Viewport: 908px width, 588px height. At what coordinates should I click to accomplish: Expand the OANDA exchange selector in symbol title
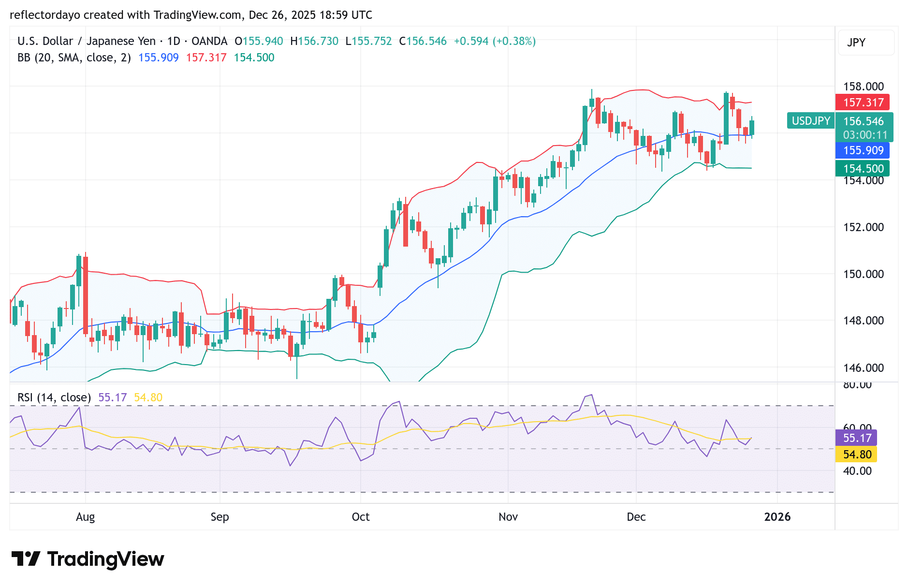pyautogui.click(x=209, y=41)
